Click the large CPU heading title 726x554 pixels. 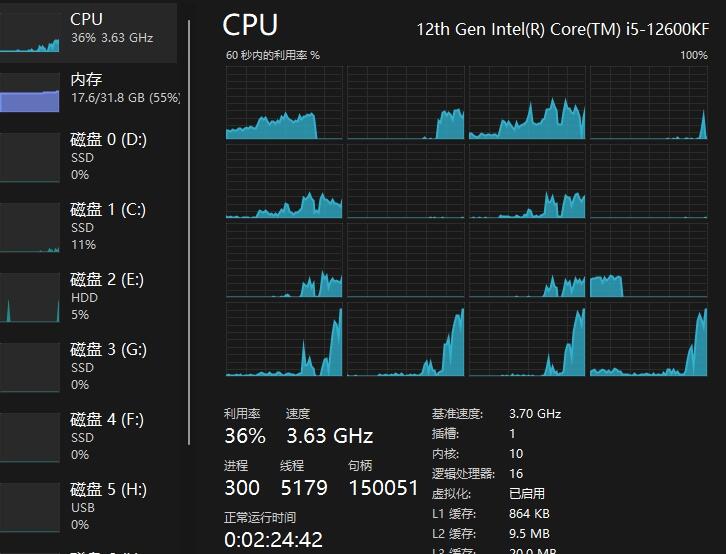[250, 25]
